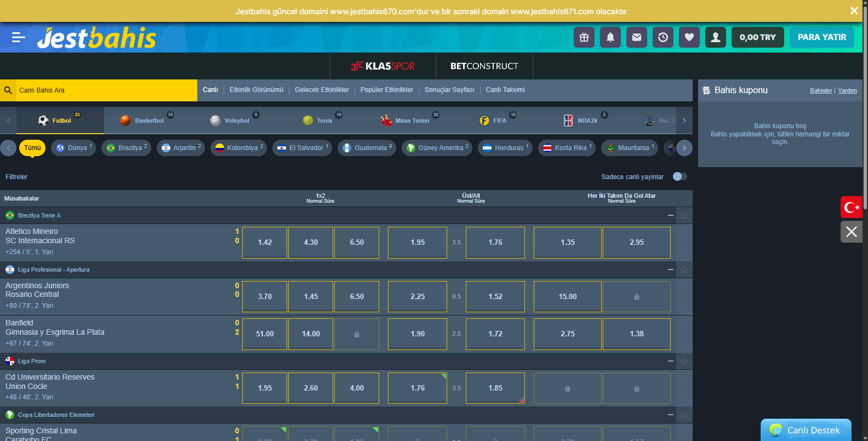
Task: Open bet history clock icon
Action: coord(663,37)
